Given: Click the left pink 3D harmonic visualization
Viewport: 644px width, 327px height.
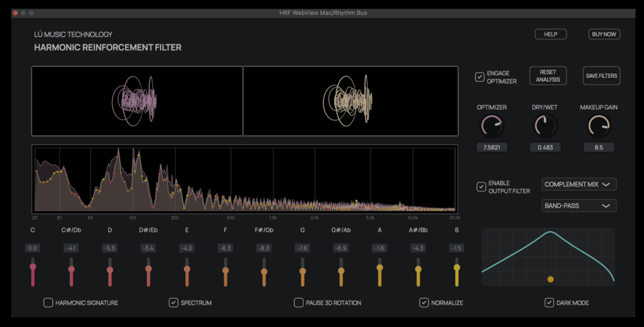Looking at the screenshot, I should [137, 101].
